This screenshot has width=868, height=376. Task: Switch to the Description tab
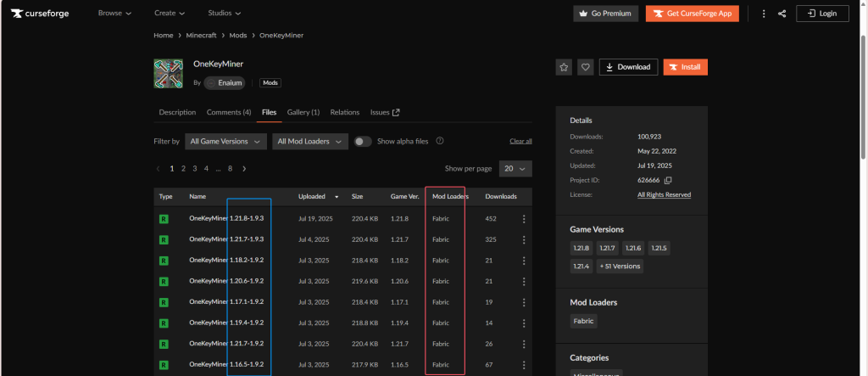177,112
